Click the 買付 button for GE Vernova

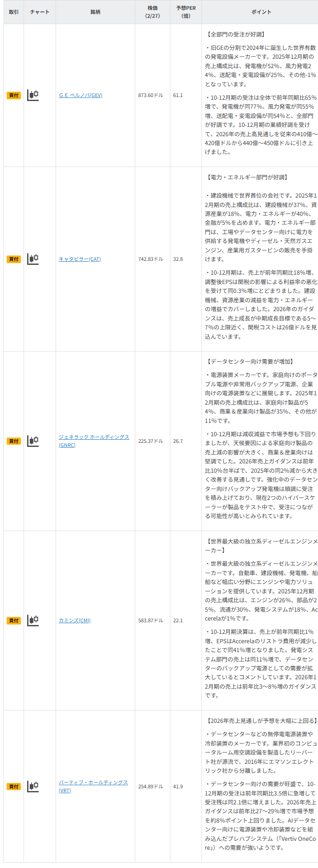(14, 95)
